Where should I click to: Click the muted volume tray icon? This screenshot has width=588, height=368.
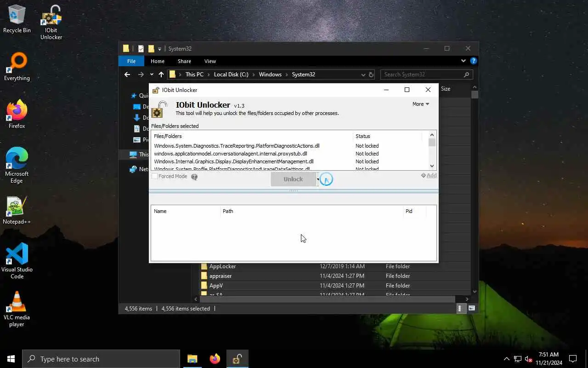(x=529, y=359)
